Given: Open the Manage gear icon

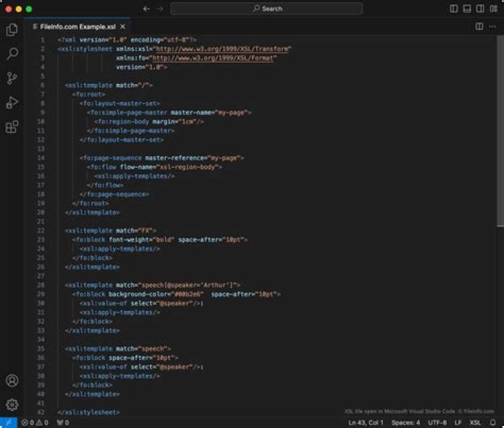Looking at the screenshot, I should [12, 404].
